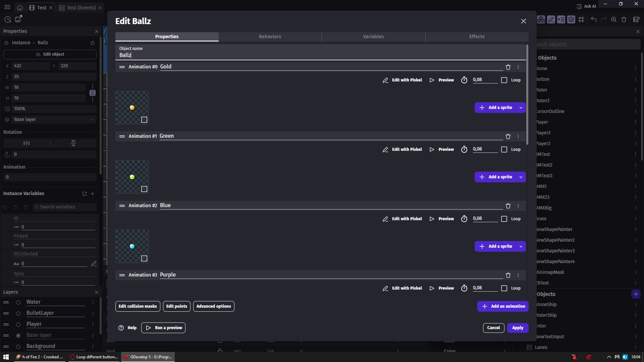The width and height of the screenshot is (644, 362).
Task: Click the lock icon next to Instance Ballz
Action: point(93,43)
